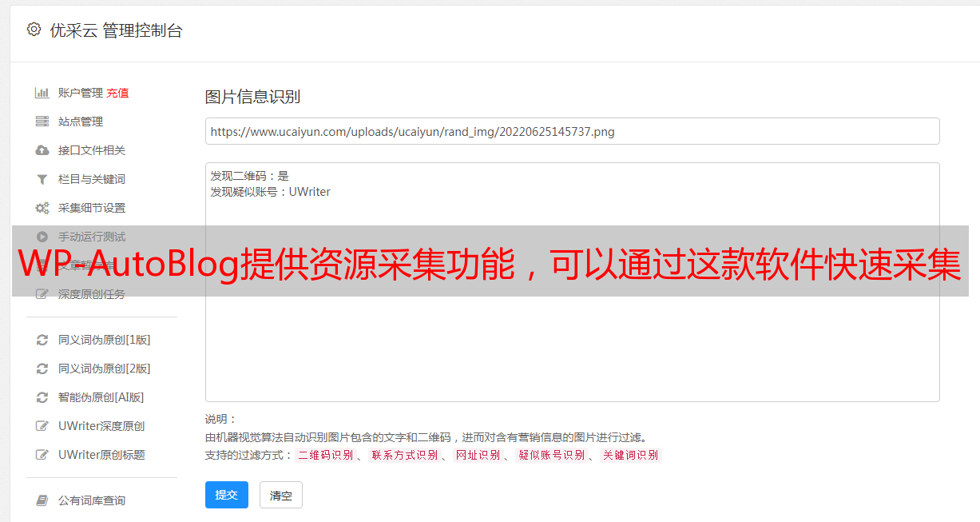Open 公有词库查询 menu item
Screen dimensions: 980x522
[92, 500]
